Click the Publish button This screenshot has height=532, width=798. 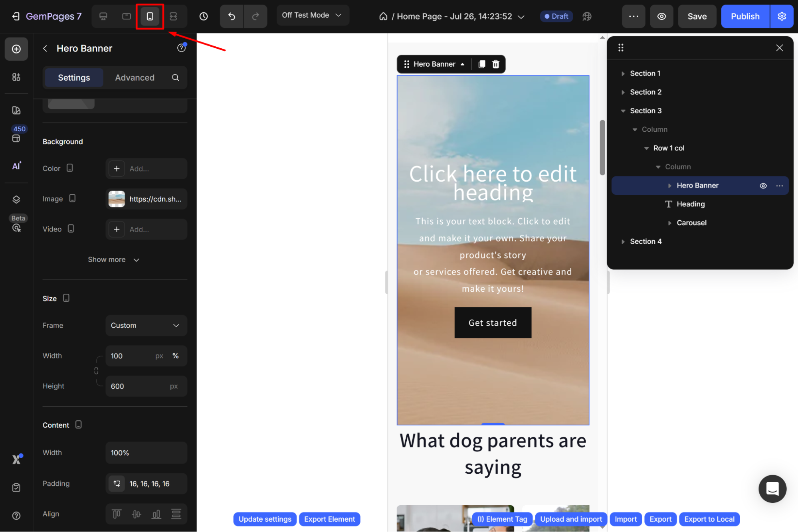(745, 16)
